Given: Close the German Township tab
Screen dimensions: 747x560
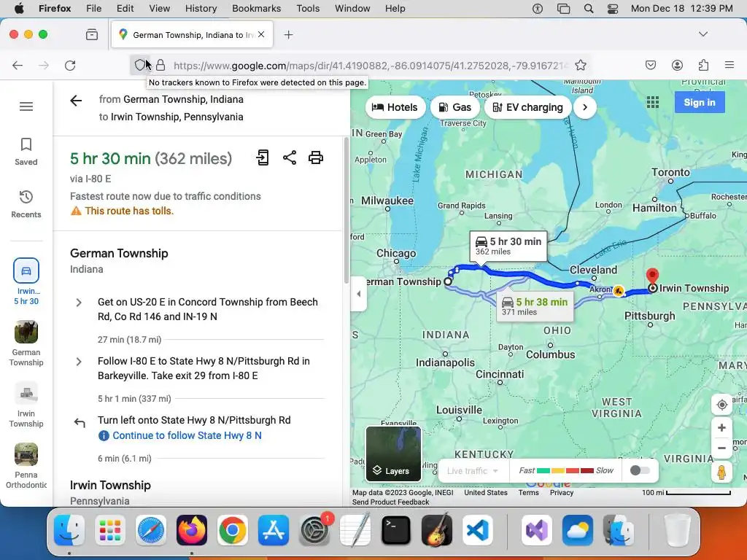Looking at the screenshot, I should click(261, 34).
